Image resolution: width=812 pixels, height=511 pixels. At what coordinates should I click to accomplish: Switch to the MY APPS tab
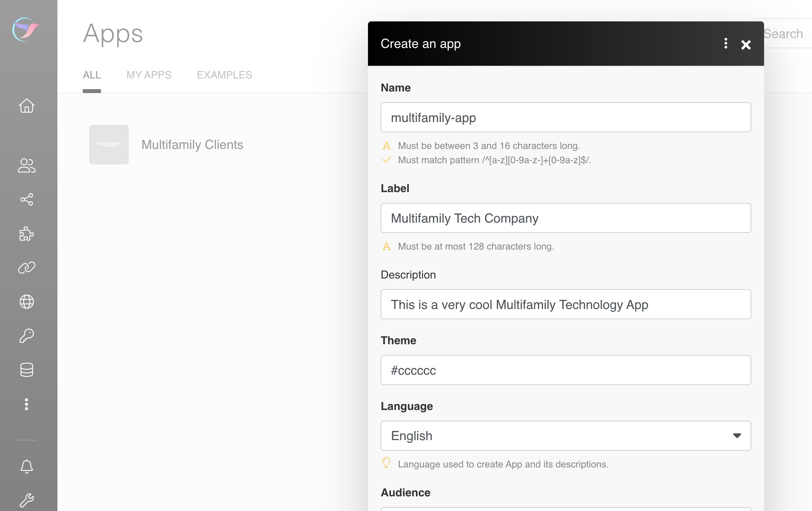tap(149, 75)
